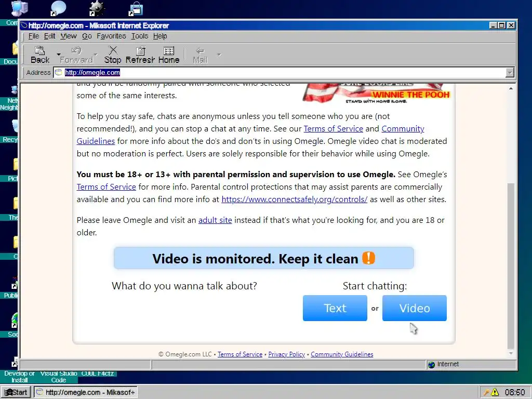Viewport: 532px width, 399px height.
Task: Click the 08:50 system clock
Action: point(515,392)
